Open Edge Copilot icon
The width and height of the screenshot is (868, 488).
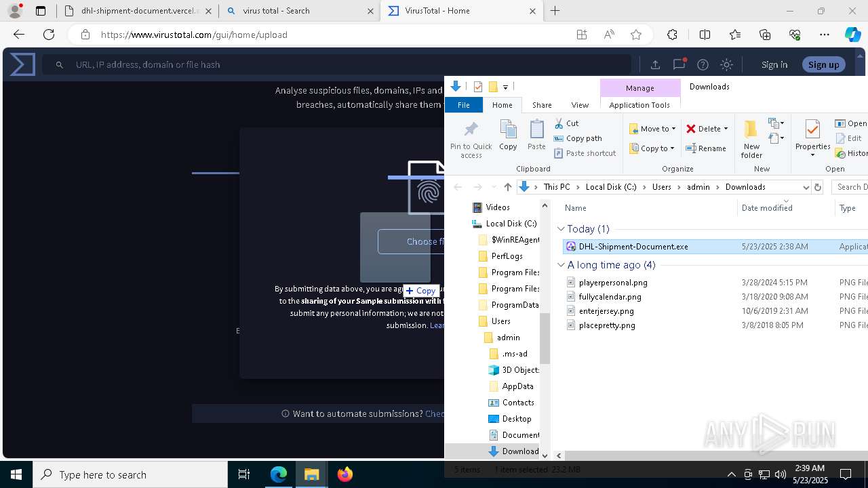[852, 35]
